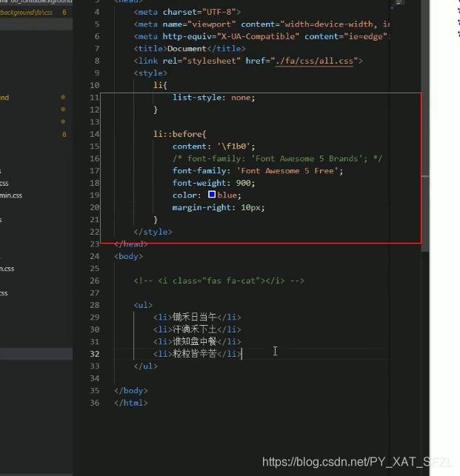Click the opening <style> tag on line 9
The height and width of the screenshot is (476, 460).
(150, 73)
